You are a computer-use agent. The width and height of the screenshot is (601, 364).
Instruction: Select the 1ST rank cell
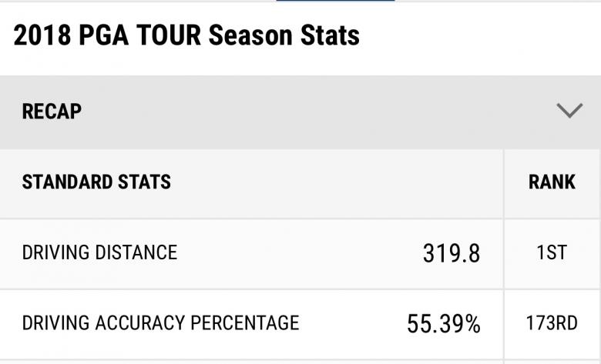pos(552,252)
